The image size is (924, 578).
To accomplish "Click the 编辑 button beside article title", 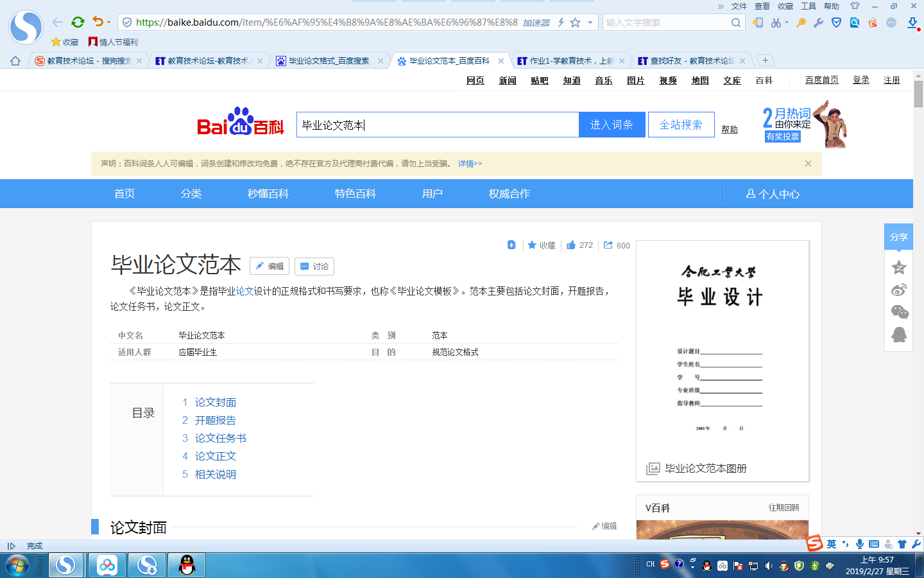I will point(269,266).
